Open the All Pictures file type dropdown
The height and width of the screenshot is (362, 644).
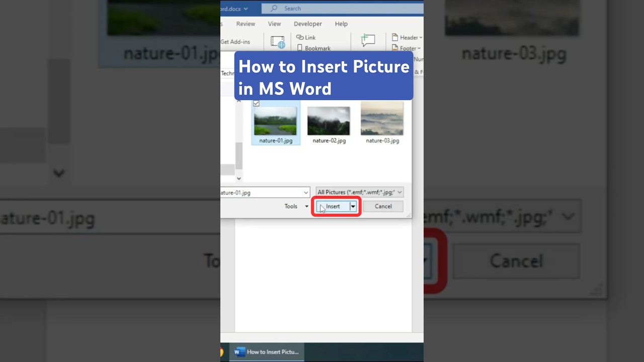pos(359,193)
